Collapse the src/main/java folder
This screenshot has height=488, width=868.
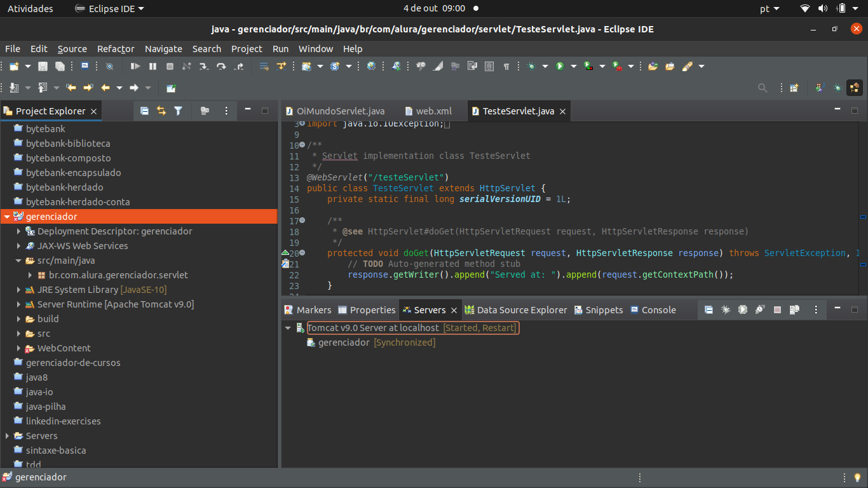pos(19,261)
